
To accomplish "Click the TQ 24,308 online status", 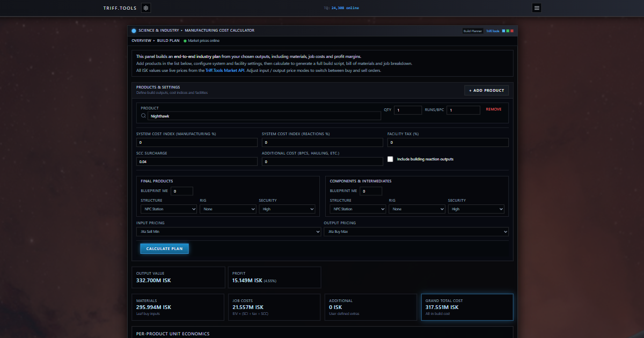I will [341, 8].
